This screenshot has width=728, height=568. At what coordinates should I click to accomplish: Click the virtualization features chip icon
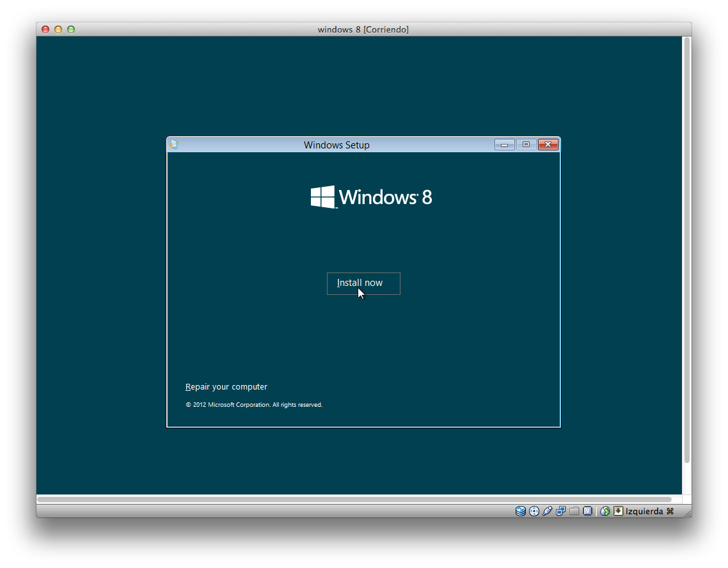point(589,511)
